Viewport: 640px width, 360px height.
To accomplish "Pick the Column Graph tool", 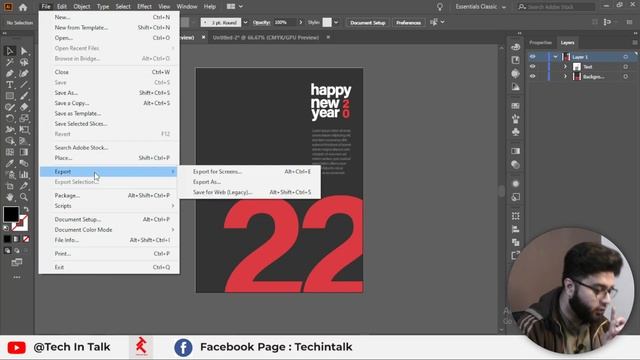I will pyautogui.click(x=24, y=175).
